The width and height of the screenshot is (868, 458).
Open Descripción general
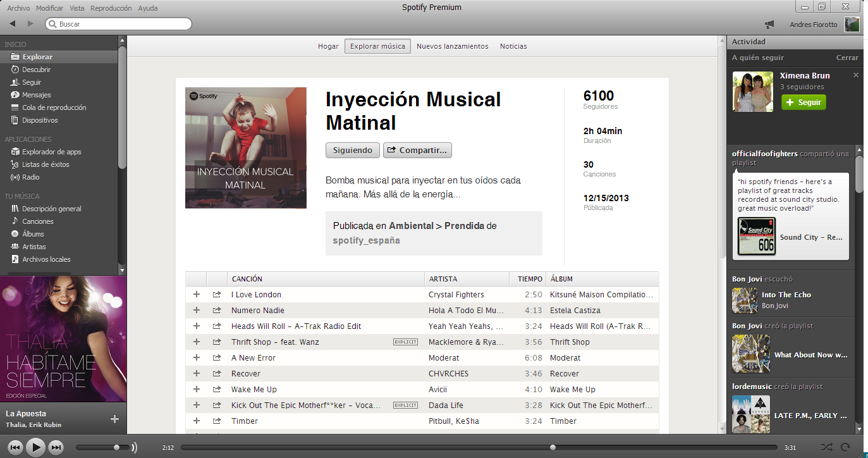pyautogui.click(x=51, y=209)
